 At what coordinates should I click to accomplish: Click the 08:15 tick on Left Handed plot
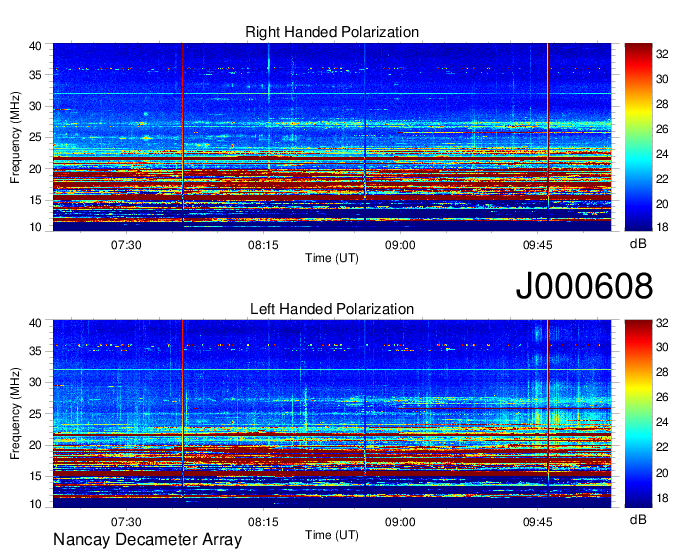(x=263, y=522)
